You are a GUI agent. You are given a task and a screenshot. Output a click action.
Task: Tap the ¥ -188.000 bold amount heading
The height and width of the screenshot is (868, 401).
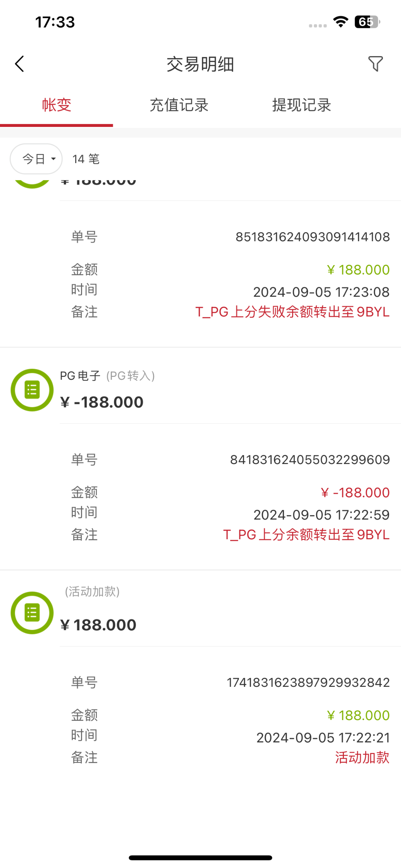tap(102, 402)
